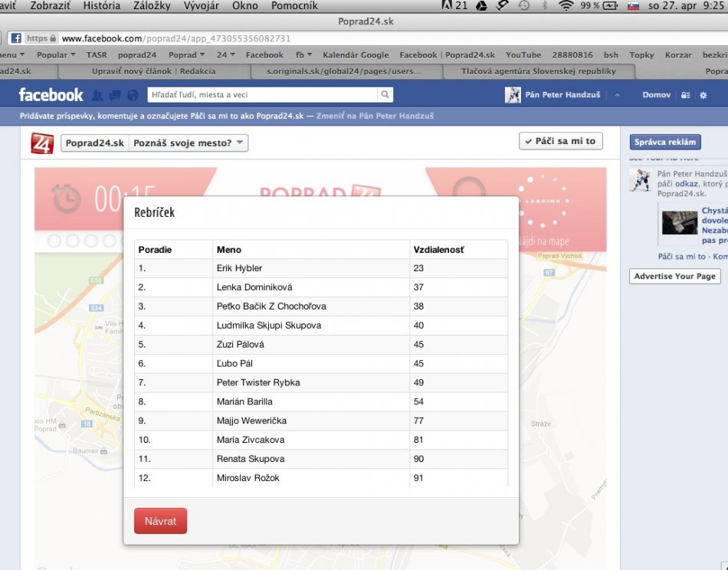
Task: Expand the identity switcher arrow beside profile name
Action: pyautogui.click(x=618, y=95)
